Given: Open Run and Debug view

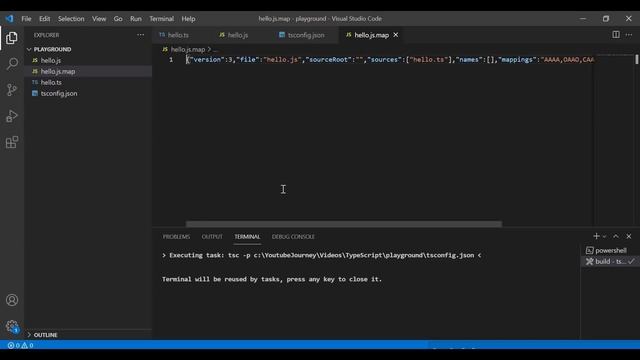Looking at the screenshot, I should pos(12,116).
